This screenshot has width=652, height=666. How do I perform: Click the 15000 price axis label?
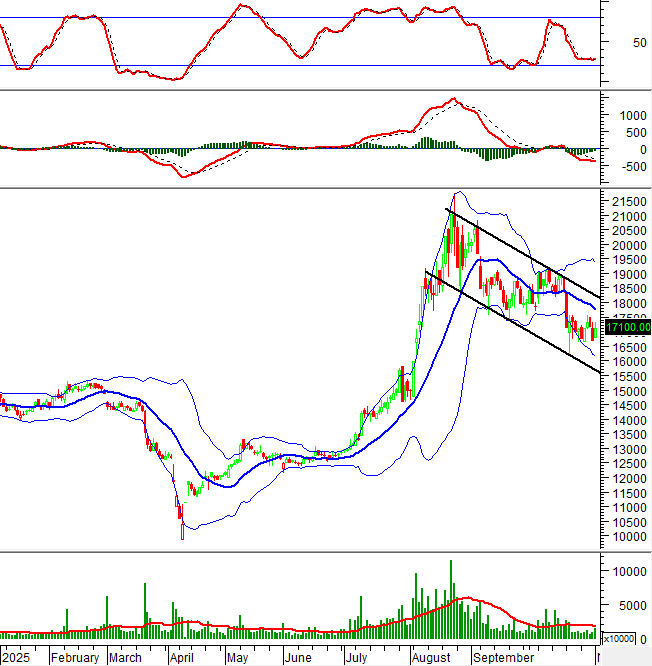630,391
